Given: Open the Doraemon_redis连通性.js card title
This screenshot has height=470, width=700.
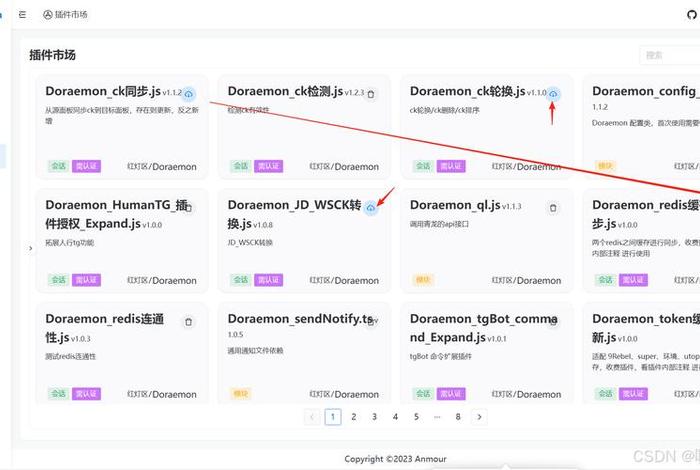Looking at the screenshot, I should point(104,328).
